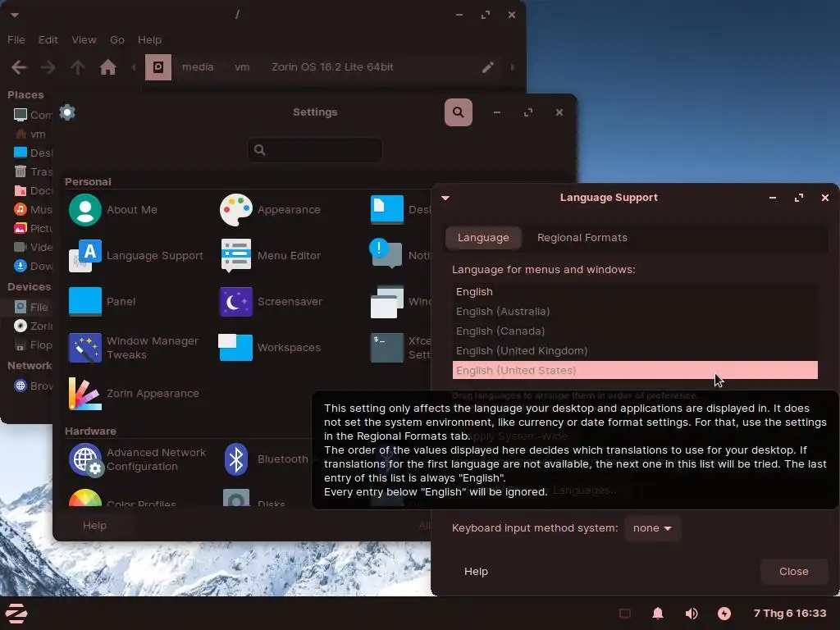The image size is (840, 630).
Task: Open Screensaver moon icon
Action: (x=235, y=302)
